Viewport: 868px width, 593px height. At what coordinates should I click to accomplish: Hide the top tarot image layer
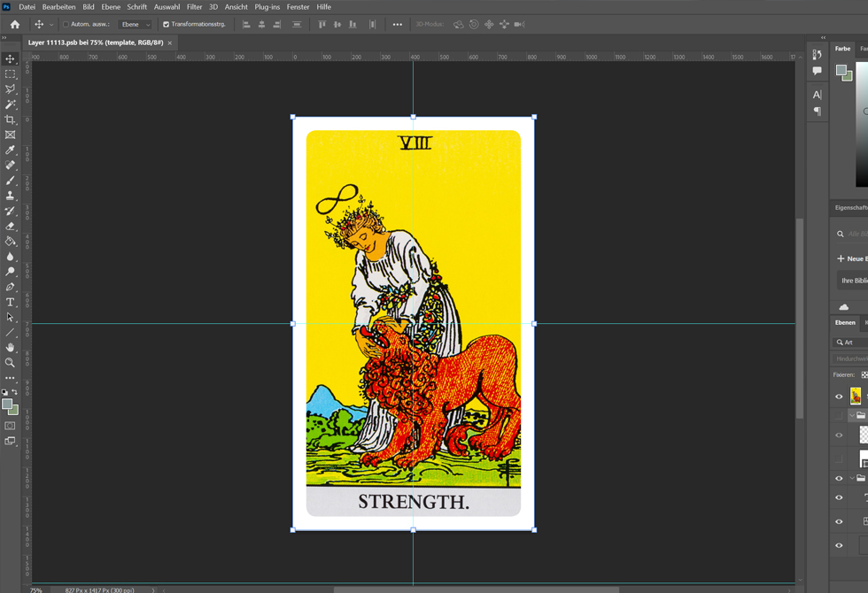(839, 397)
